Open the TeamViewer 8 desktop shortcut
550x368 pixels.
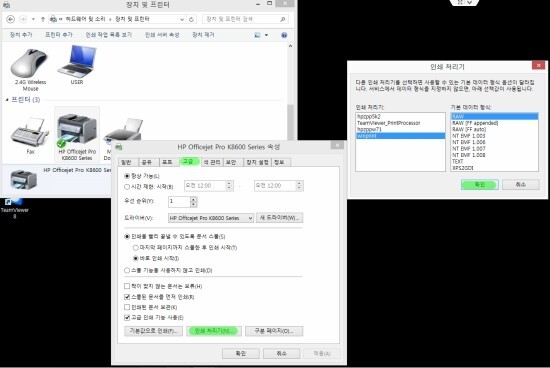coord(14,208)
